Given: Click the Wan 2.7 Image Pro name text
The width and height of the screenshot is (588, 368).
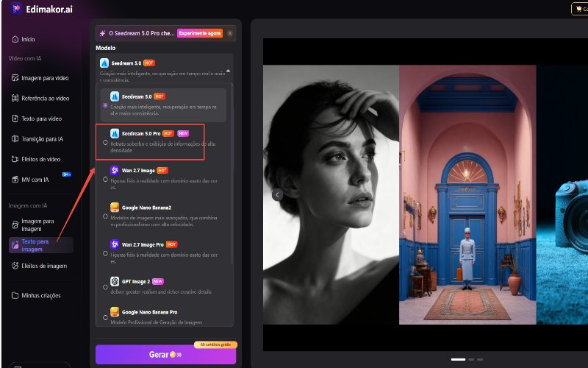Looking at the screenshot, I should coord(143,244).
